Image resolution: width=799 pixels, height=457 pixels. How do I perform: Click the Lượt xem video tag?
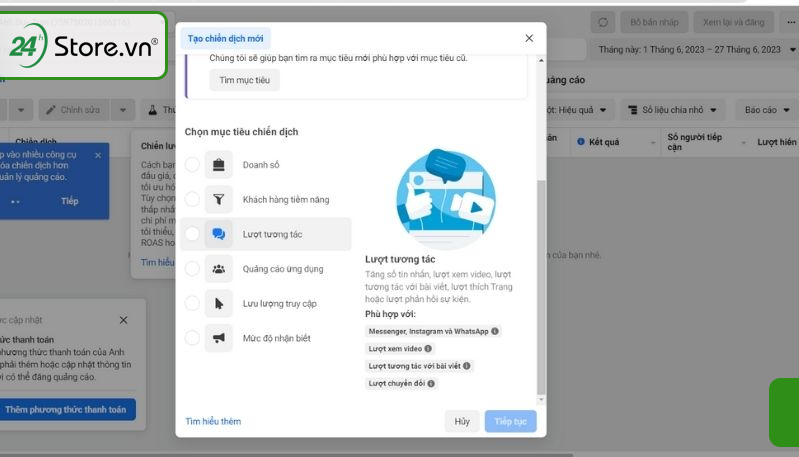400,348
